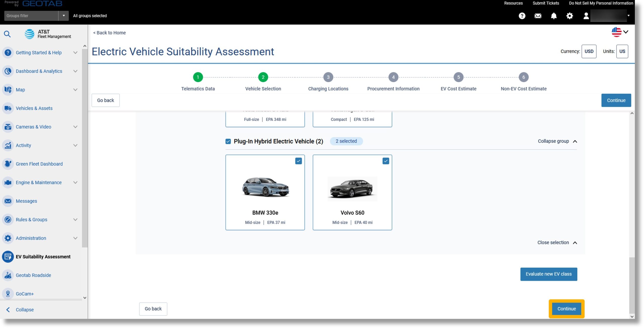Uncheck the Plug-In Hybrid Electric Vehicle group checkbox
Viewport: 644px width, 328px height.
coord(228,141)
